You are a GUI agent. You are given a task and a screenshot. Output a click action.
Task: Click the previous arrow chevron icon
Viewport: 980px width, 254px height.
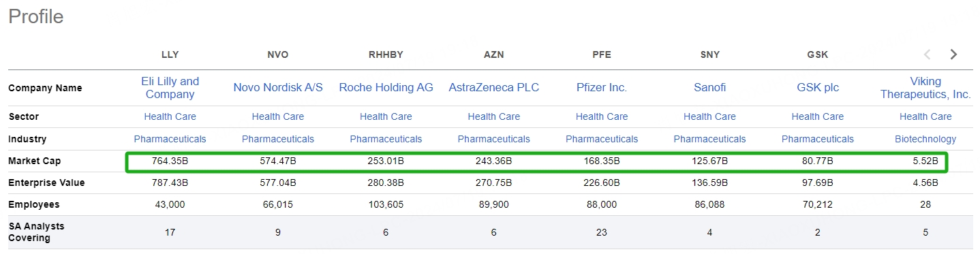[927, 54]
